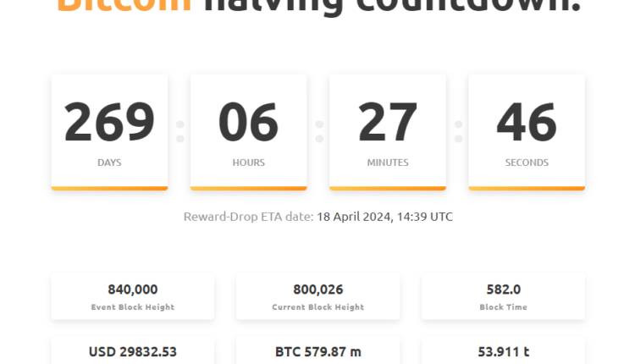Click the 06 Hours countdown card
Image resolution: width=635 pixels, height=364 pixels.
pos(248,130)
